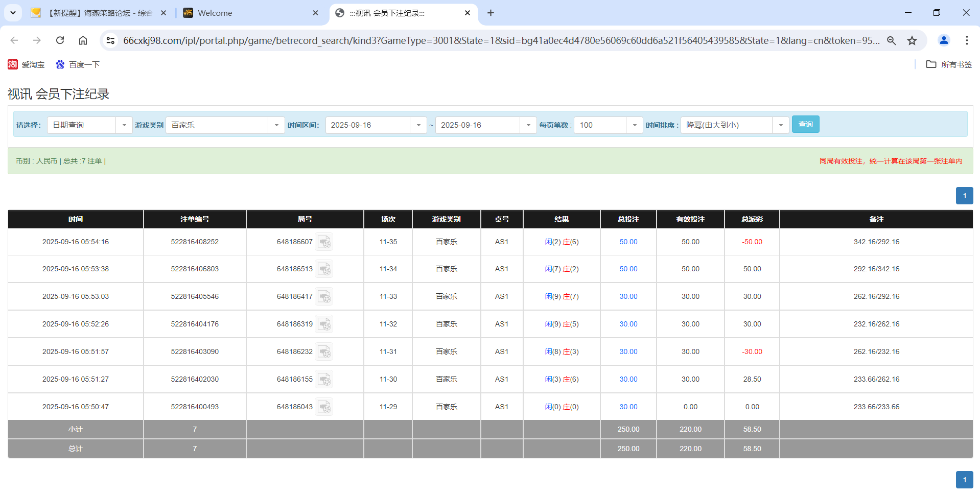The height and width of the screenshot is (493, 980).
Task: Open the 时间排序 降幂 dropdown
Action: (780, 125)
